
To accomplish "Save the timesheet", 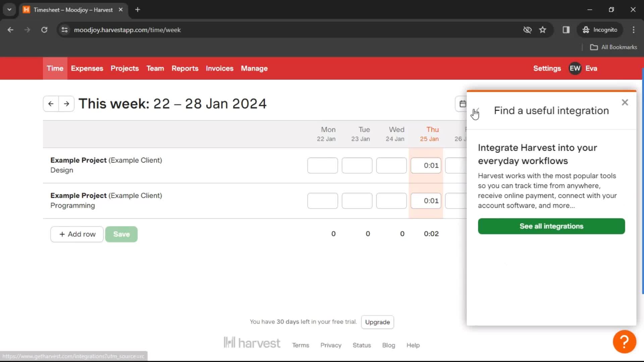I will 121,234.
